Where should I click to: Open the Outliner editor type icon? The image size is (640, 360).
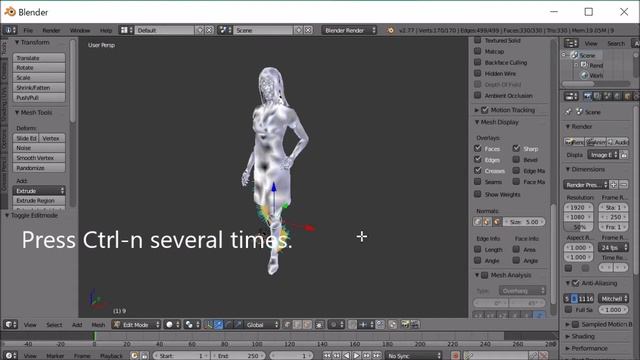(571, 43)
